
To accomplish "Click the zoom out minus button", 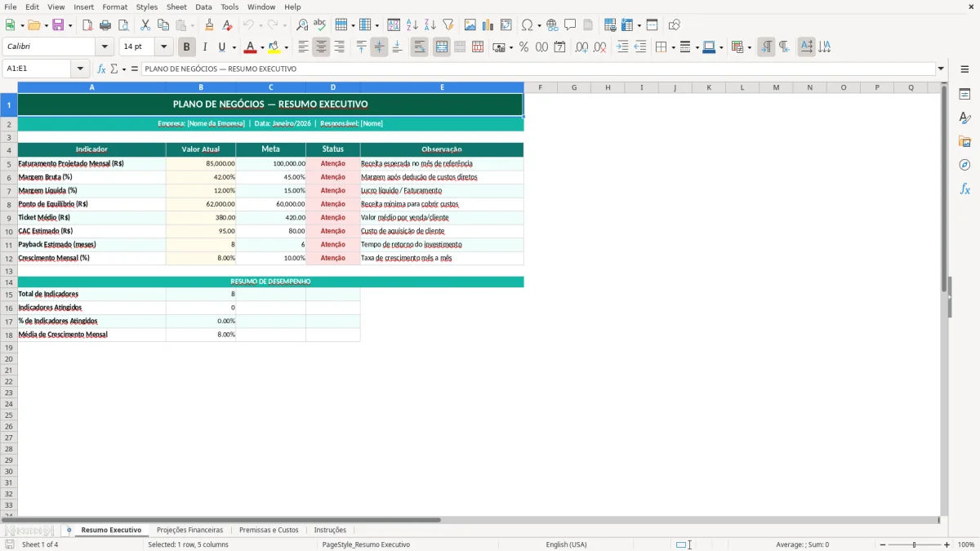I will (881, 544).
